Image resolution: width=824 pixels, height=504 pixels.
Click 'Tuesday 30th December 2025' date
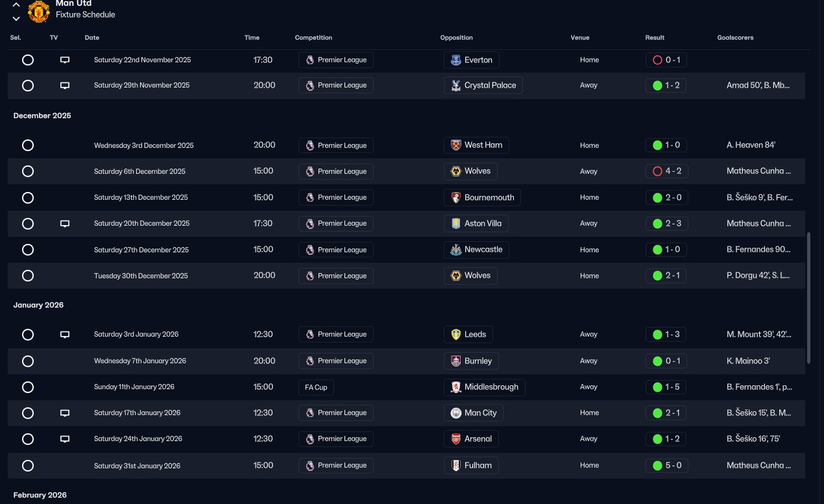(x=141, y=276)
